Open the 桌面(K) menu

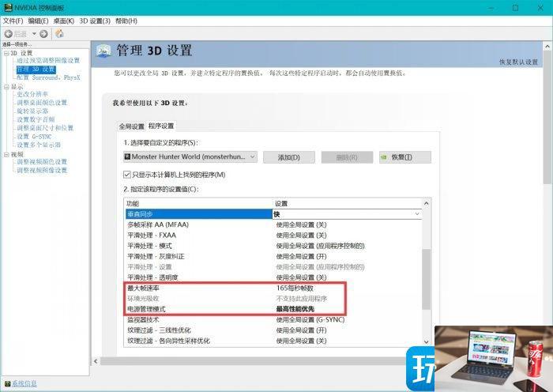pos(63,21)
